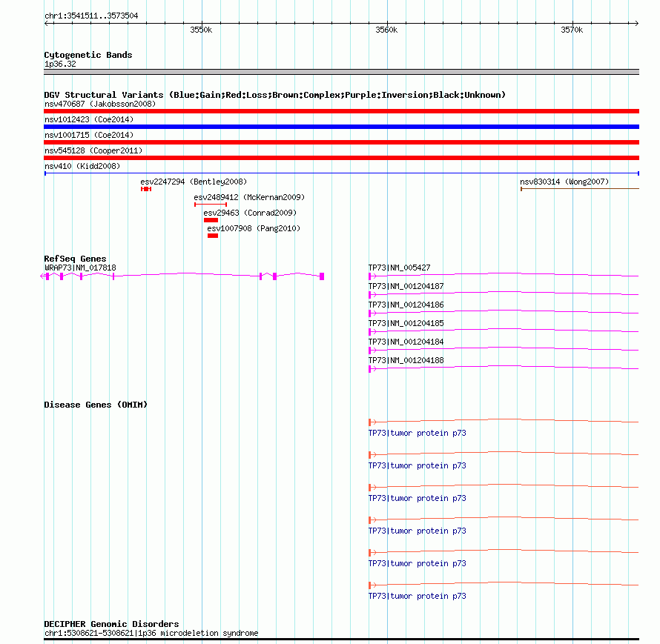The height and width of the screenshot is (644, 660).
Task: Select the last WRAP73 exon block
Action: pos(322,276)
